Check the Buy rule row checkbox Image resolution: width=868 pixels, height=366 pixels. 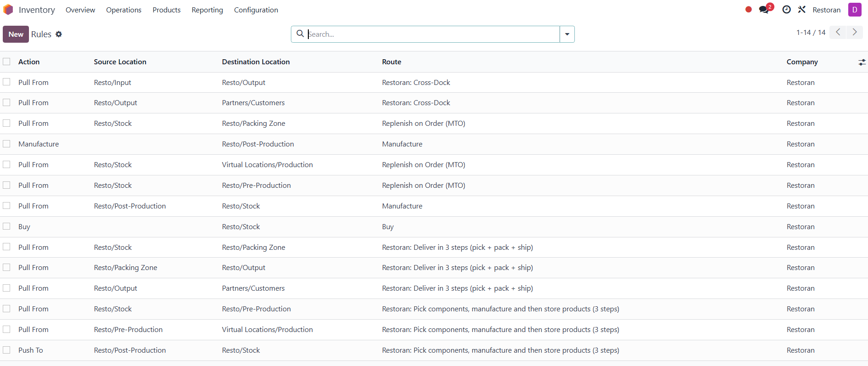(6, 226)
